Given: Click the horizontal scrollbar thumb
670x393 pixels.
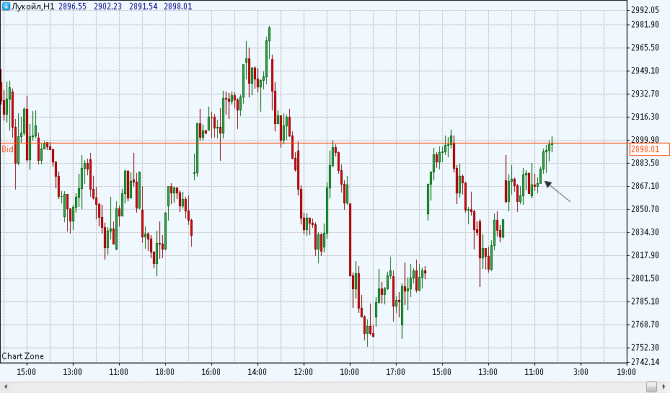Looking at the screenshot, I should 651,387.
